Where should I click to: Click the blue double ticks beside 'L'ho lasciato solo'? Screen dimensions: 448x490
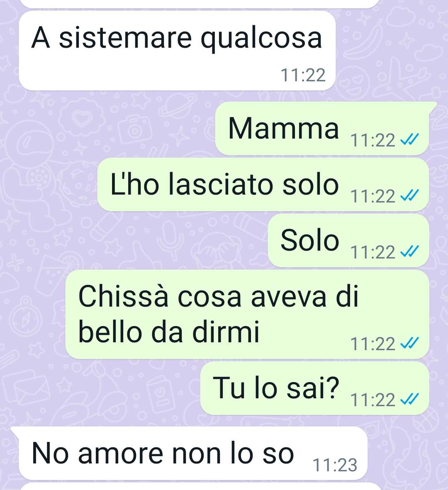click(409, 195)
